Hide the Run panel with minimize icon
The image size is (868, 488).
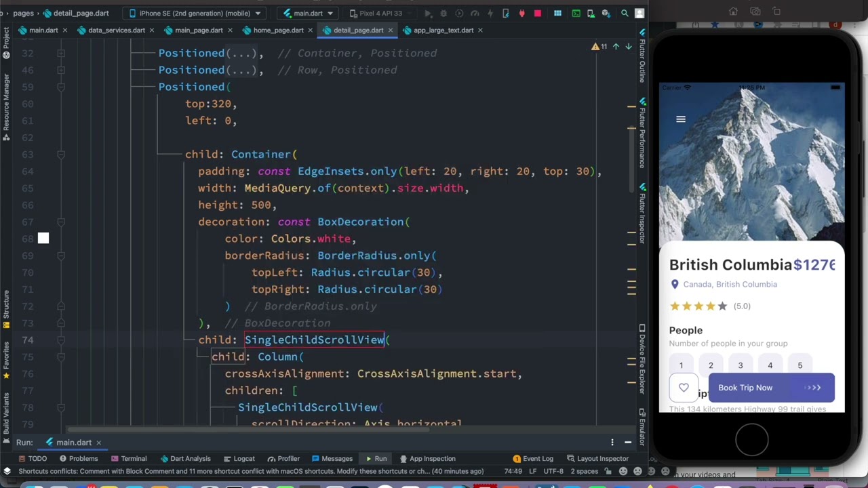pyautogui.click(x=628, y=443)
